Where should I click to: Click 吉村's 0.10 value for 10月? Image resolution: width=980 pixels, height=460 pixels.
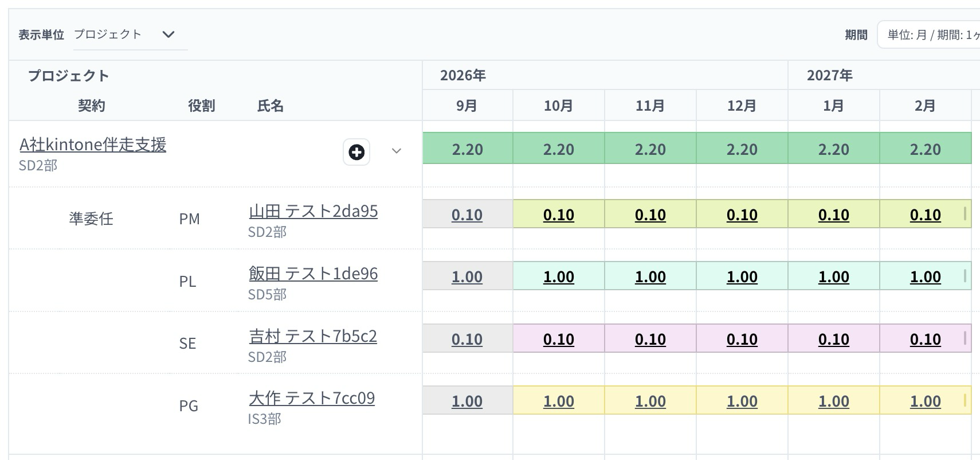tap(559, 339)
